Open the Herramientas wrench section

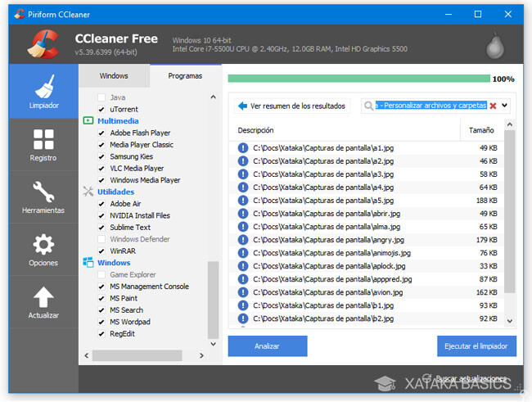(x=43, y=196)
